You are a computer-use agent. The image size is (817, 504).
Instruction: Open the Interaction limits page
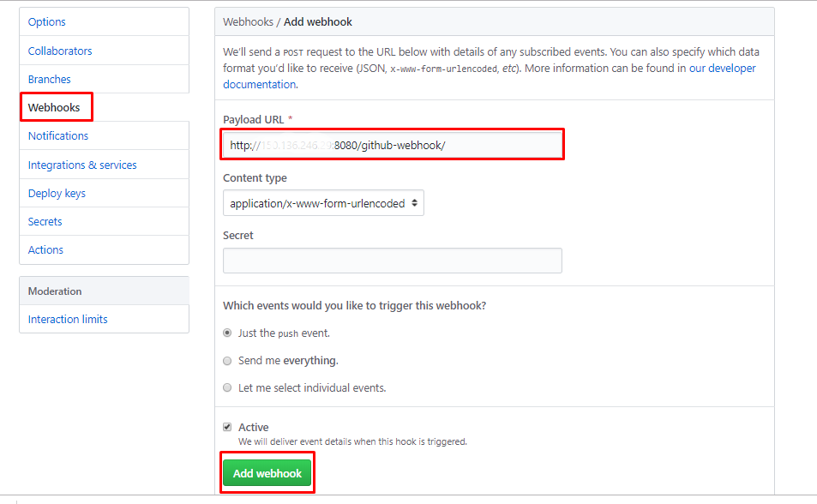[68, 318]
